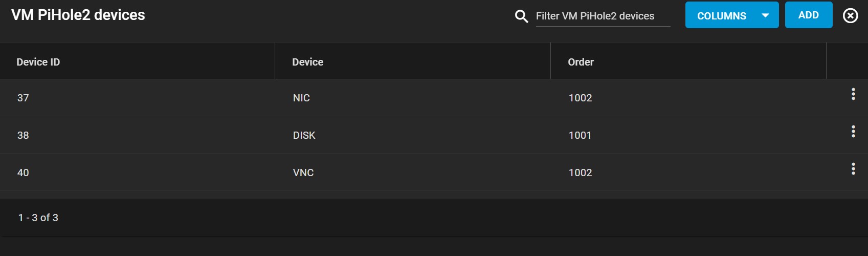
Task: Close the VM PiHole2 devices panel
Action: (x=850, y=16)
